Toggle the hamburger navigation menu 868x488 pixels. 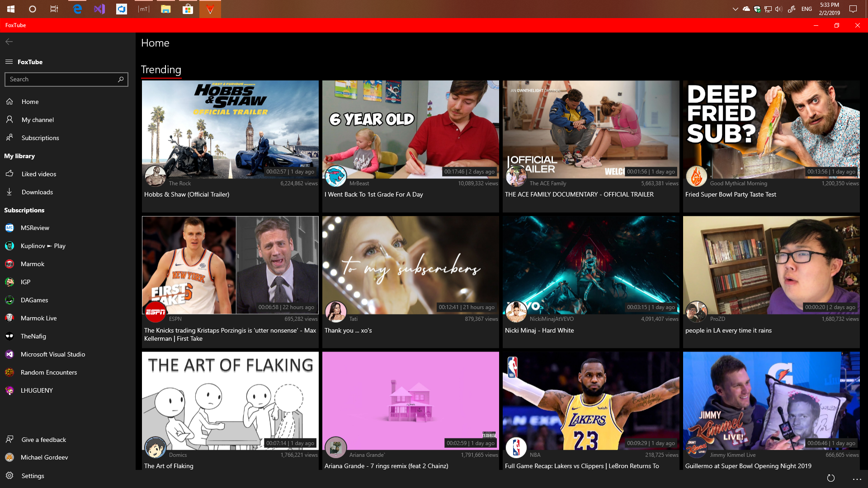[x=9, y=62]
